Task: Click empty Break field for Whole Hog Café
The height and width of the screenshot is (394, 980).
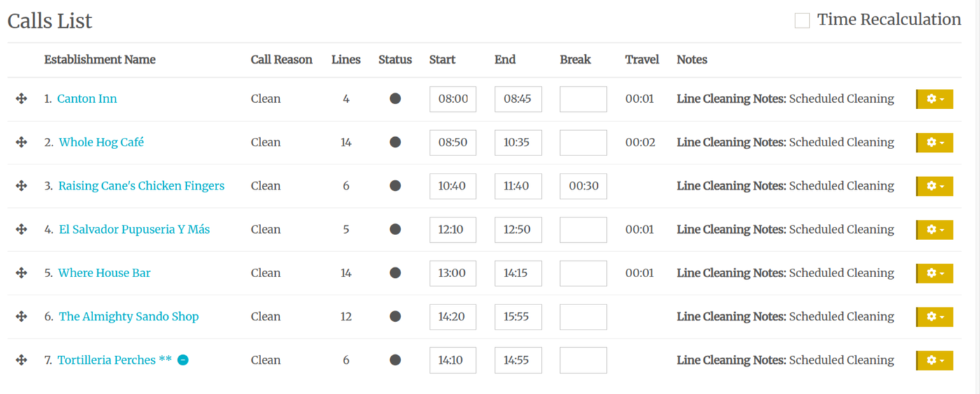Action: coord(583,143)
